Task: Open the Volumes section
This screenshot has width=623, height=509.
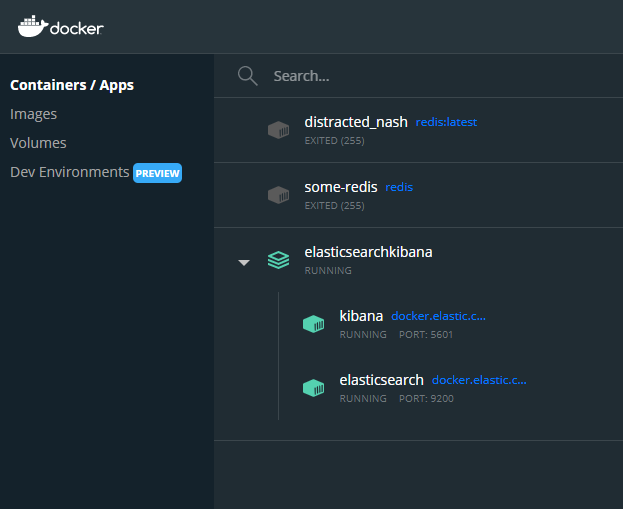Action: coord(38,143)
